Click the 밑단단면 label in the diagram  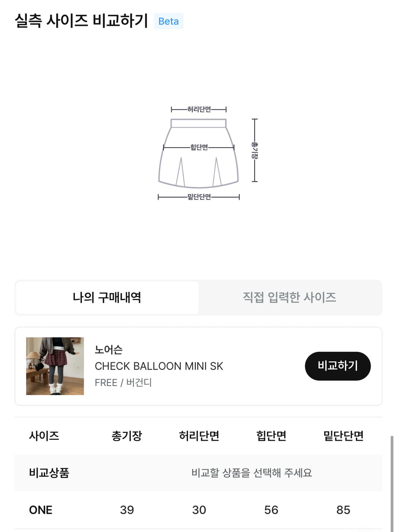pos(199,197)
